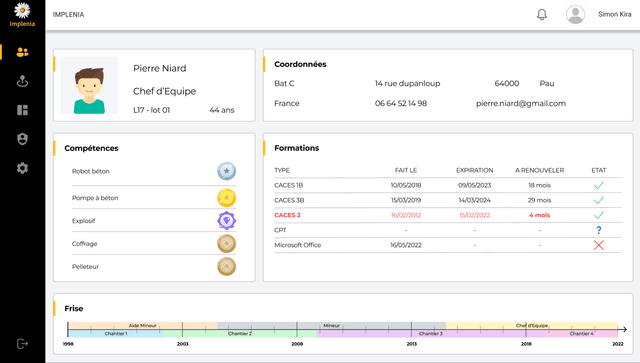This screenshot has width=640, height=363.
Task: Click the logout icon at sidebar bottom
Action: [22, 344]
